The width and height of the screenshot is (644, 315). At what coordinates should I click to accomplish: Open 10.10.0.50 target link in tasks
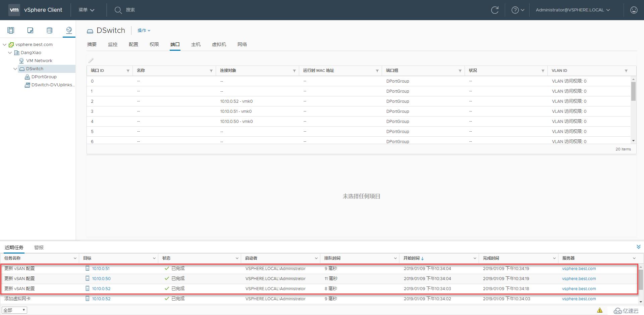[x=101, y=279]
